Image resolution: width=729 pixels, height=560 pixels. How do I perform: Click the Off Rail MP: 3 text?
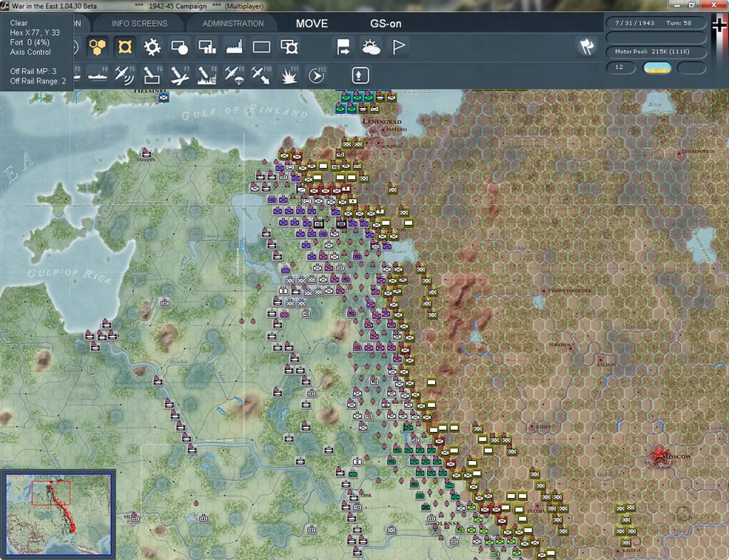(x=33, y=71)
